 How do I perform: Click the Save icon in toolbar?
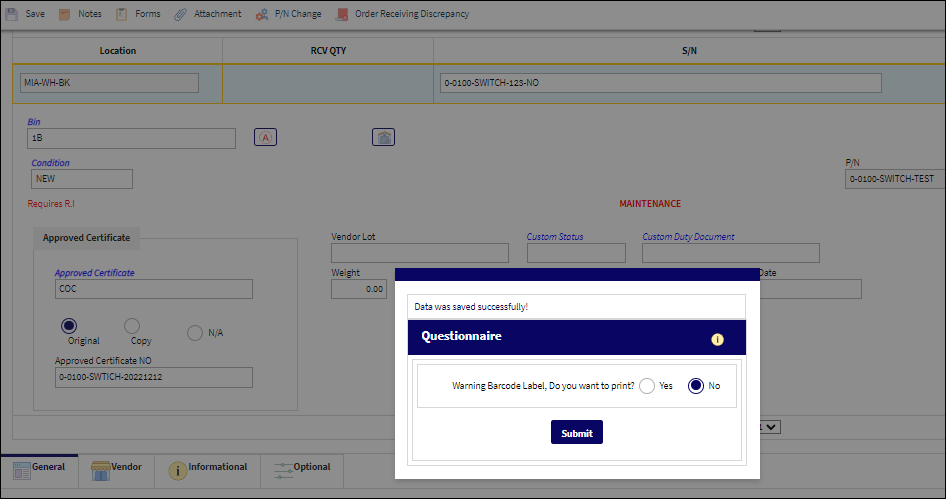tap(11, 14)
